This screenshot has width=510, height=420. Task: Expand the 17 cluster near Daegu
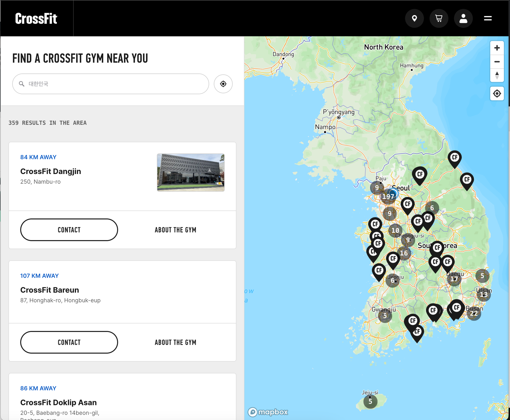[x=454, y=279]
